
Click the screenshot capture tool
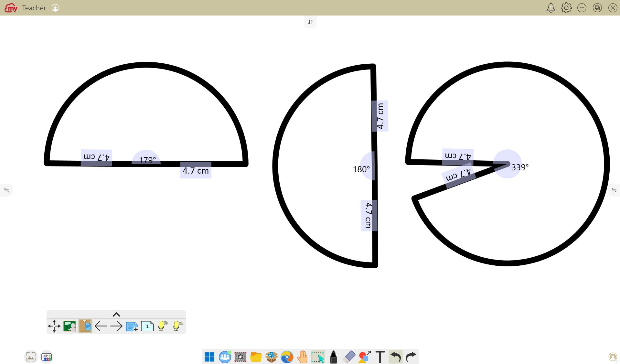[241, 357]
